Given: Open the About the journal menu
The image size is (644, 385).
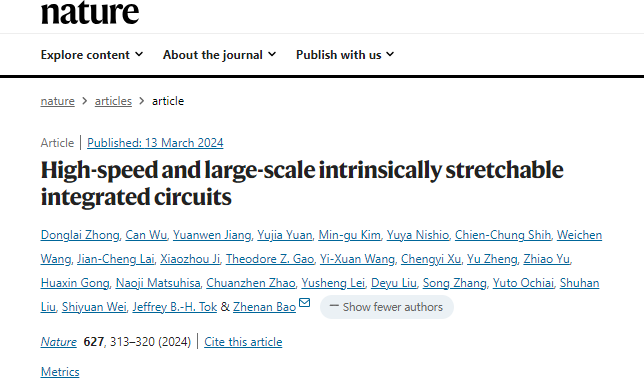Looking at the screenshot, I should click(x=219, y=55).
